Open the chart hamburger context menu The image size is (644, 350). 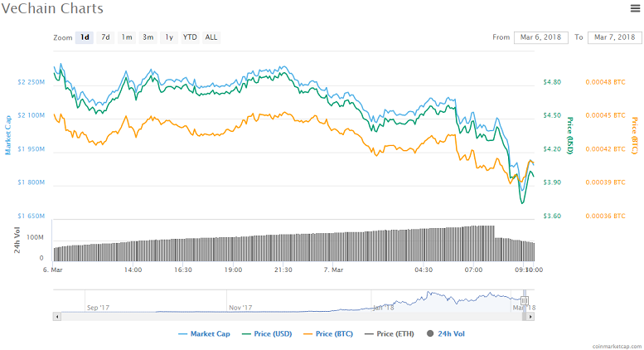635,8
